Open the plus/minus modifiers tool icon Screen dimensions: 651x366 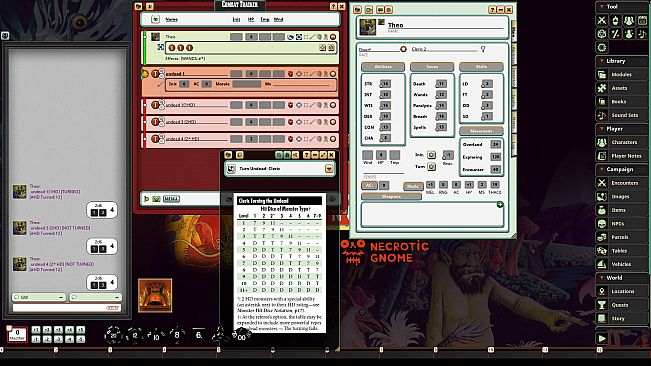(x=615, y=34)
